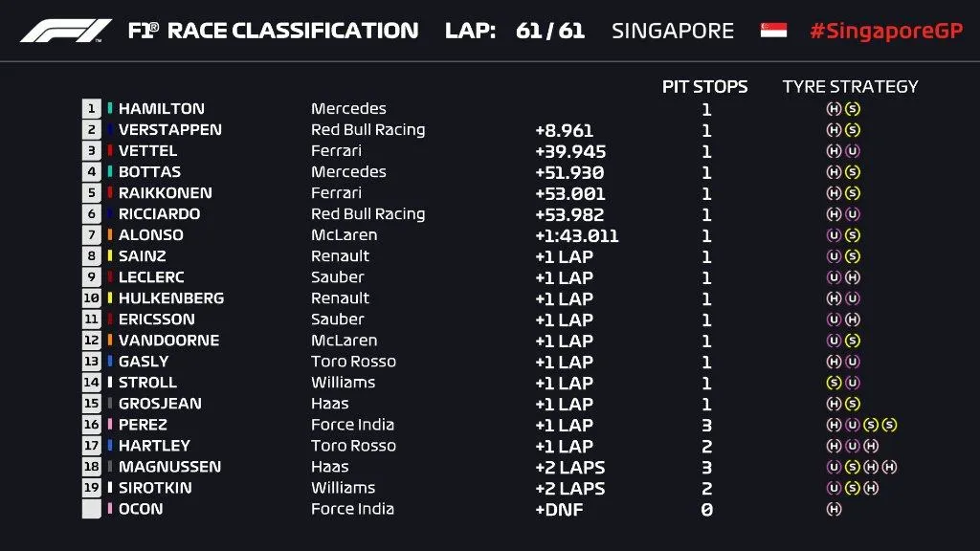This screenshot has height=551, width=980.
Task: Click the lap counter 61 / 61
Action: click(x=549, y=31)
